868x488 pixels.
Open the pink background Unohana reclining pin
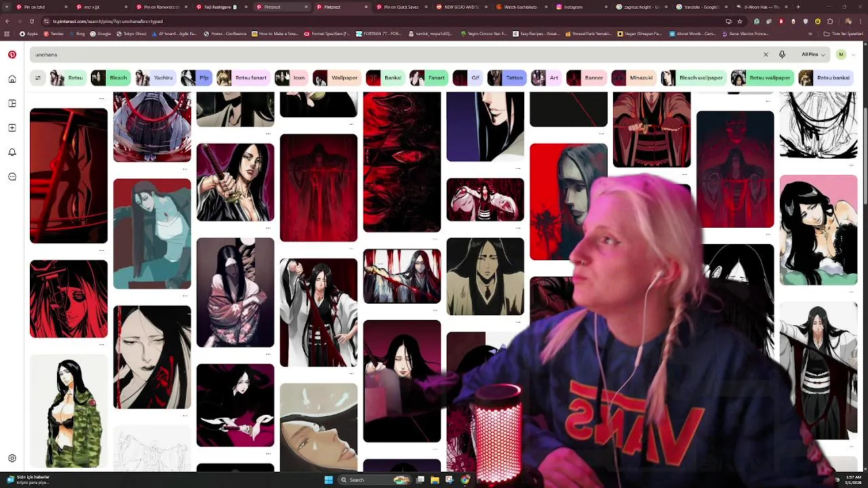point(818,230)
